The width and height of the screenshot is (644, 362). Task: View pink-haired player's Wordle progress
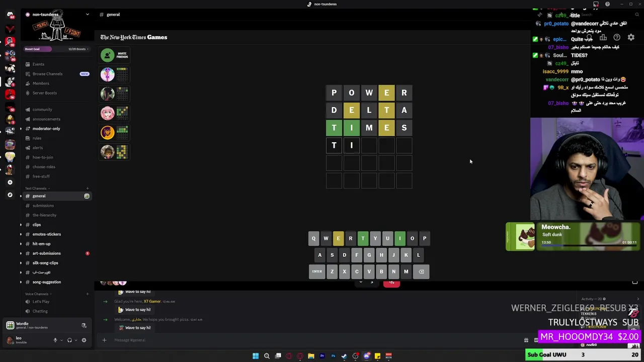click(115, 113)
